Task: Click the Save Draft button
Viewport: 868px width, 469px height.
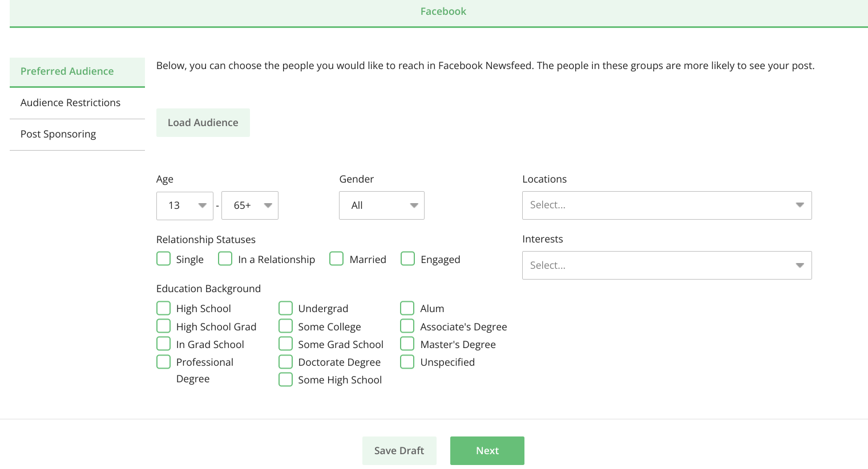Action: 399,451
